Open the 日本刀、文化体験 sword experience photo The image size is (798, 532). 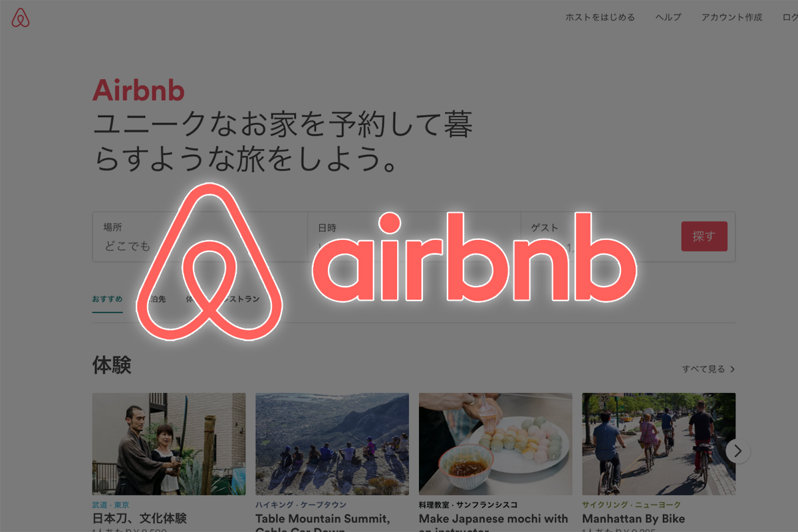[x=169, y=444]
